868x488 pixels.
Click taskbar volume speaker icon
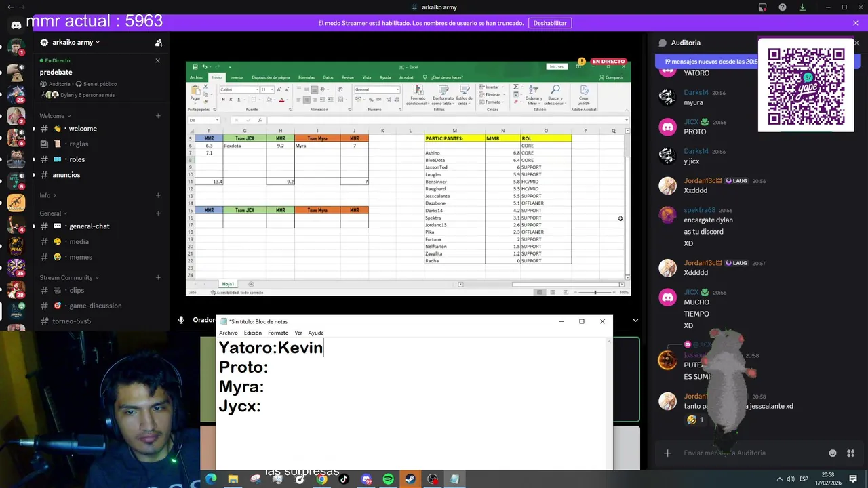click(x=789, y=479)
